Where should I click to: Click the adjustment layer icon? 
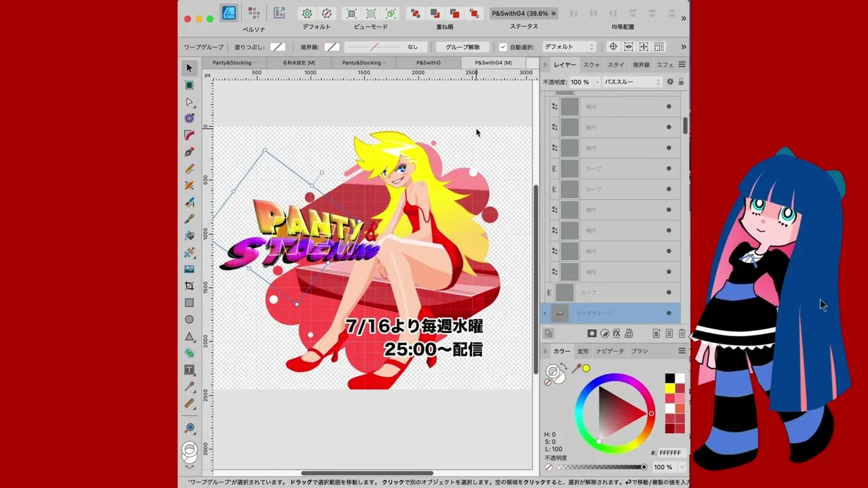coord(604,333)
